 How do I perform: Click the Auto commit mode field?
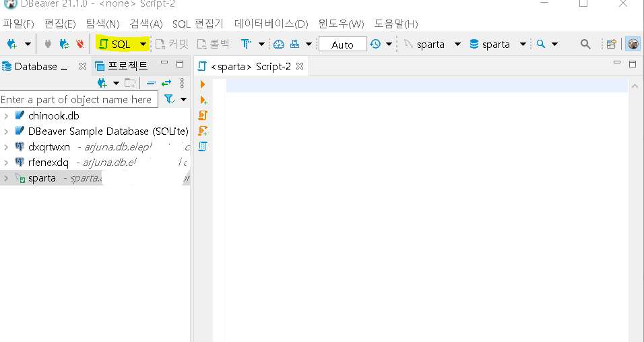pos(342,45)
